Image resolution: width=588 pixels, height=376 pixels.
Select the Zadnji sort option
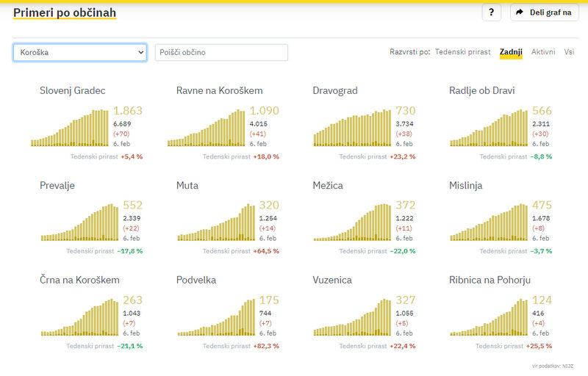point(511,52)
